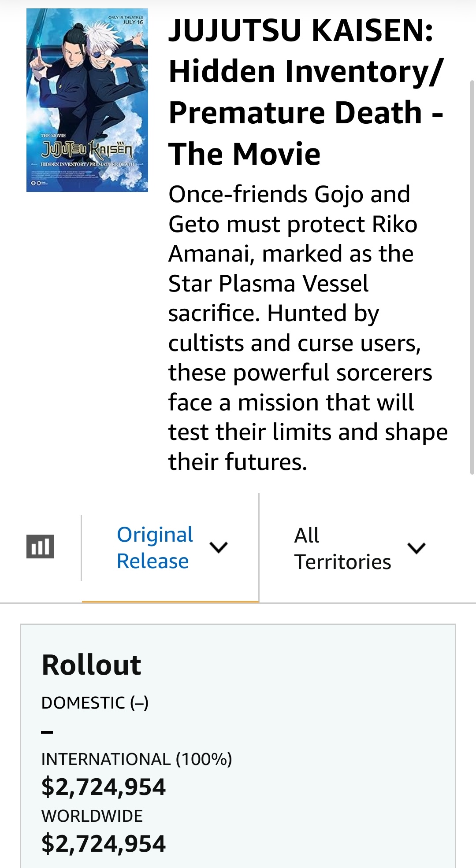Image resolution: width=476 pixels, height=868 pixels.
Task: Click the Rollout section heading
Action: tap(91, 665)
